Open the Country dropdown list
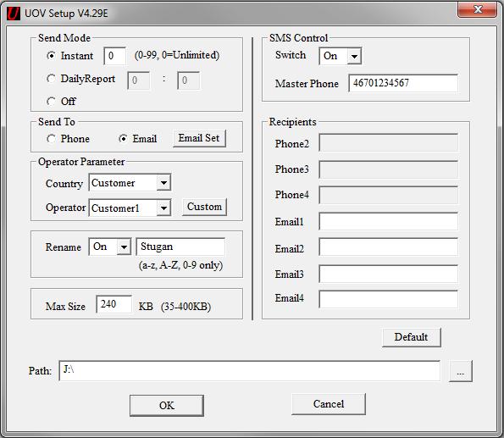The height and width of the screenshot is (438, 504). coord(163,183)
